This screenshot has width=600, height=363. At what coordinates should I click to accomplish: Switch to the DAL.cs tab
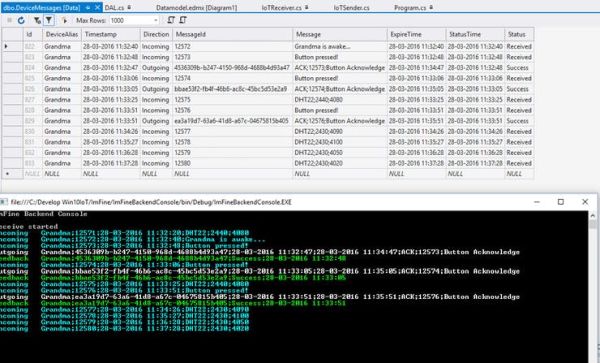coord(114,8)
